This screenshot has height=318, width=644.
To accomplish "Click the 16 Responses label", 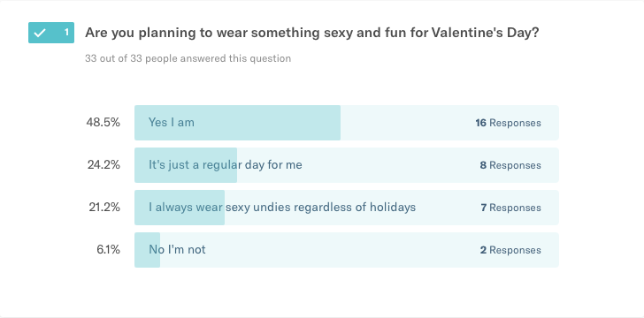I will pos(508,123).
